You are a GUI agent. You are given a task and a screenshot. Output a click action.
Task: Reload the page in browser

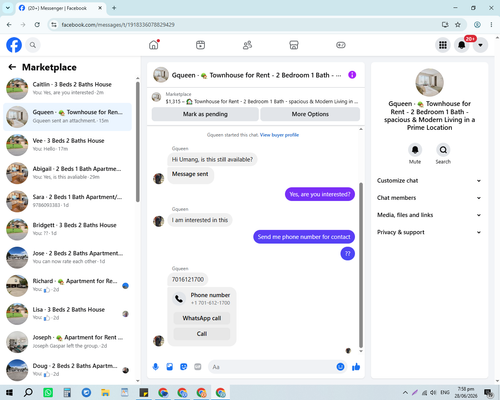point(37,25)
